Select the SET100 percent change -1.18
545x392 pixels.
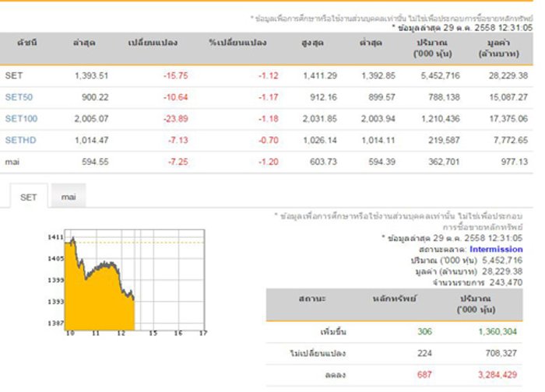(268, 119)
